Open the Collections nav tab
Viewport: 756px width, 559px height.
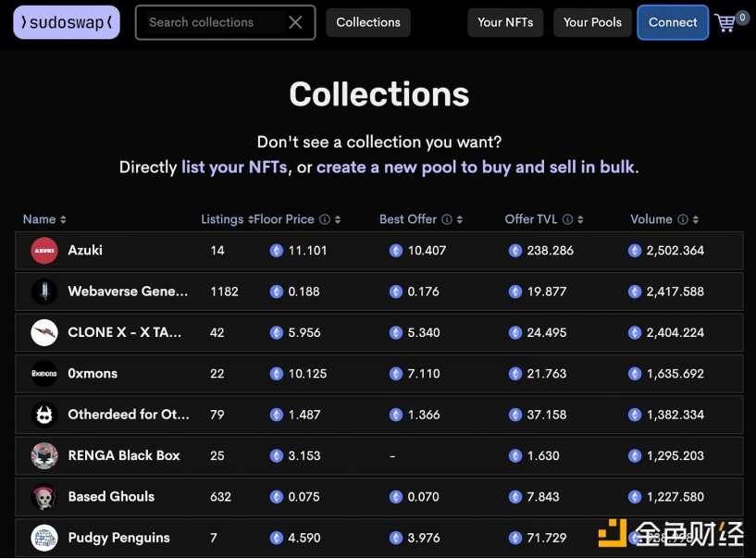368,22
